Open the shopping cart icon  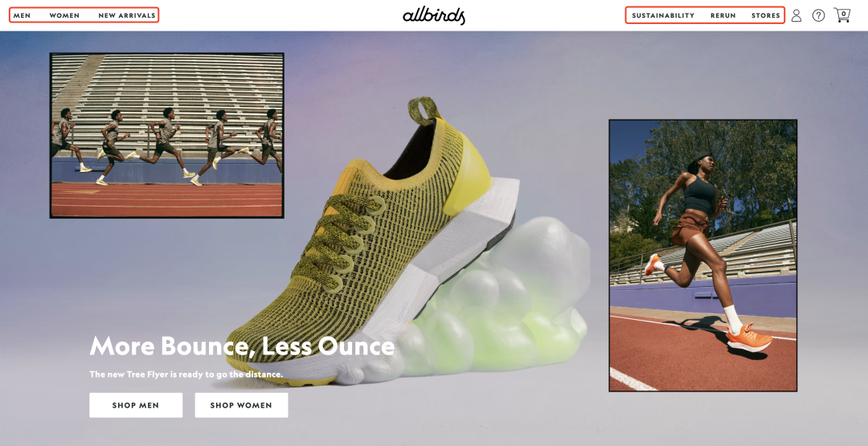coord(842,15)
